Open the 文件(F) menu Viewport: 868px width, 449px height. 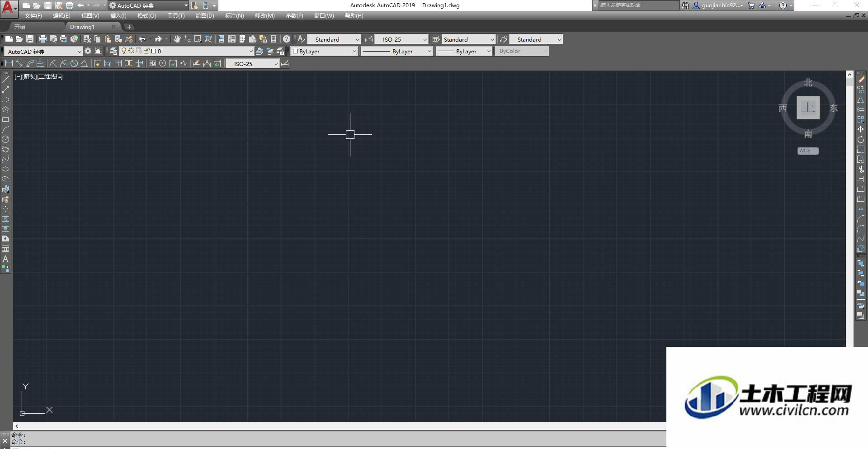[33, 16]
